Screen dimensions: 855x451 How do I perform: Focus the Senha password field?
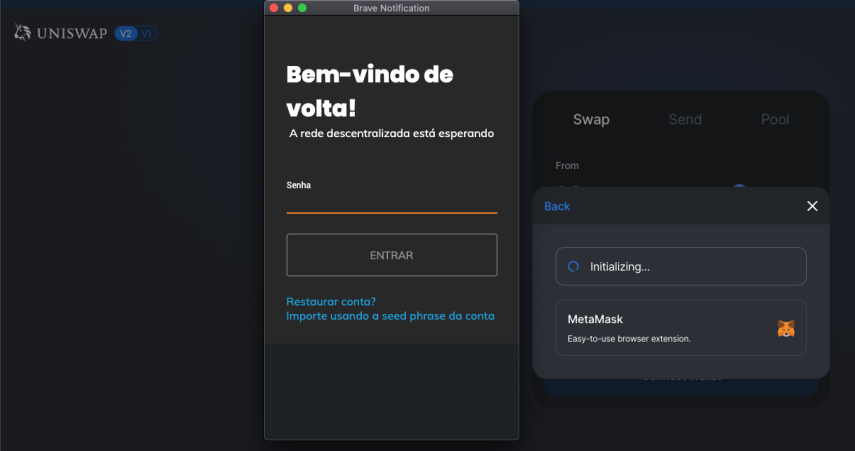pos(392,203)
